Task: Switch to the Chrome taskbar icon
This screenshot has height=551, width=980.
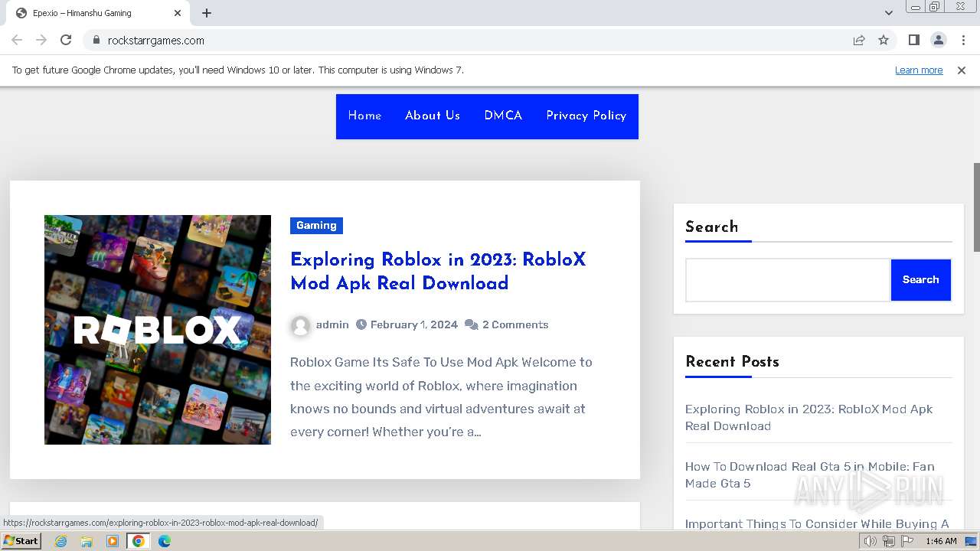Action: point(139,541)
